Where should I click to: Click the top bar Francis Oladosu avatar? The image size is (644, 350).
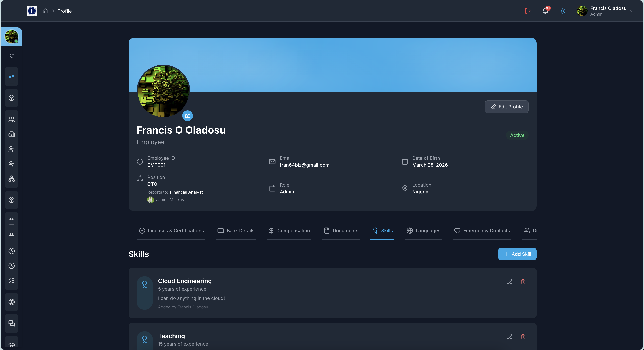[x=582, y=11]
